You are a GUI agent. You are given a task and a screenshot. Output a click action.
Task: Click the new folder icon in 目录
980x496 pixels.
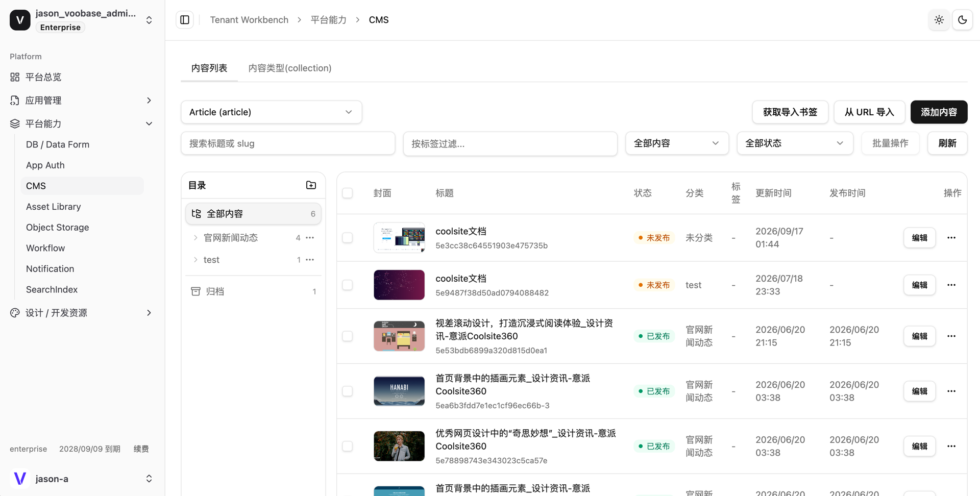click(x=311, y=185)
